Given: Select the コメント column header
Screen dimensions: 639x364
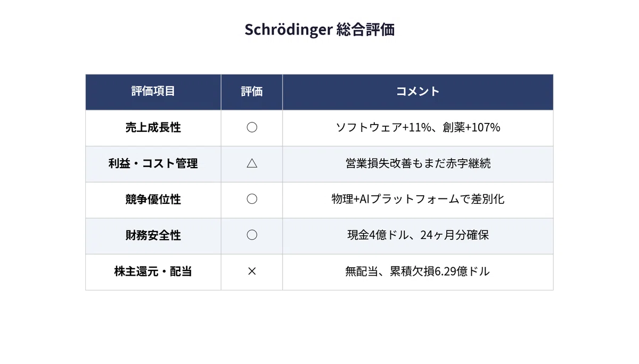Looking at the screenshot, I should (x=418, y=92).
